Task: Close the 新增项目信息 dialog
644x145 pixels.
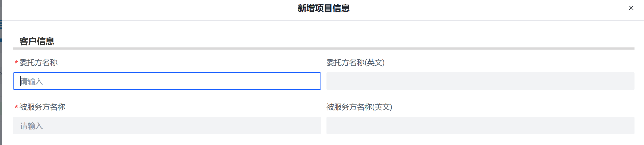Action: pos(631,8)
